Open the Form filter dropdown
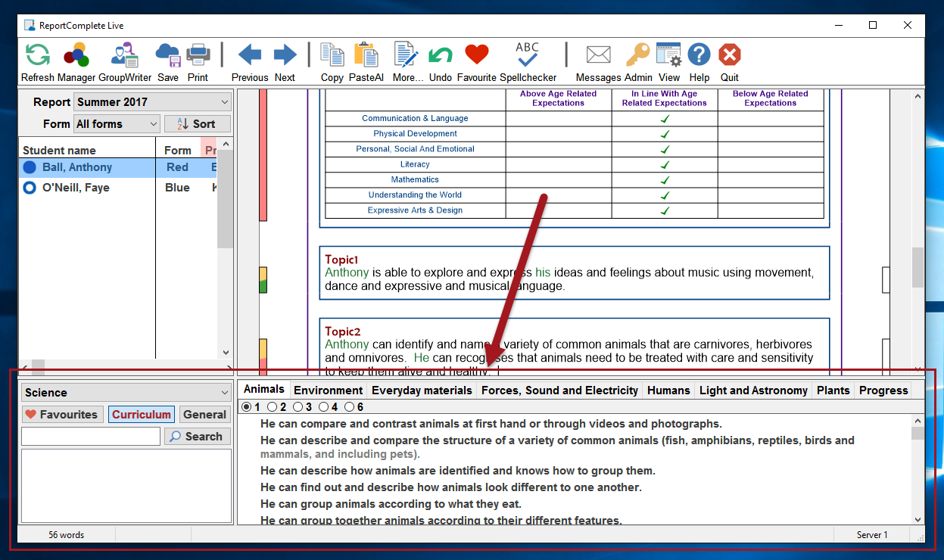The image size is (944, 560). pos(117,124)
